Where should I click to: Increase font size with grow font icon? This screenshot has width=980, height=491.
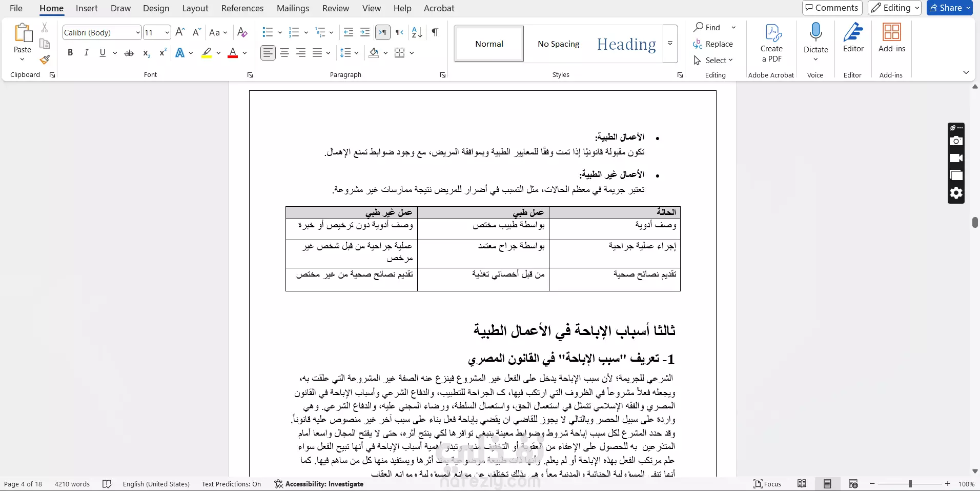click(180, 32)
